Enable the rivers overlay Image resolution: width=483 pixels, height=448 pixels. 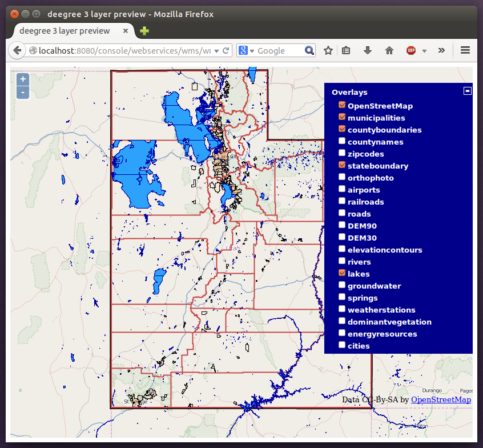[x=341, y=262]
